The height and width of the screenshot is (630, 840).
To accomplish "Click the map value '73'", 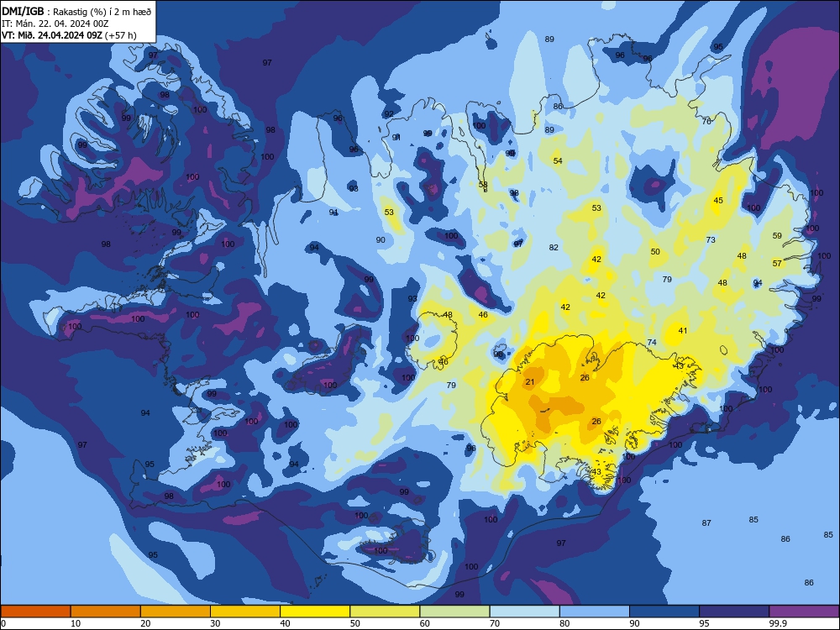I will [x=711, y=239].
